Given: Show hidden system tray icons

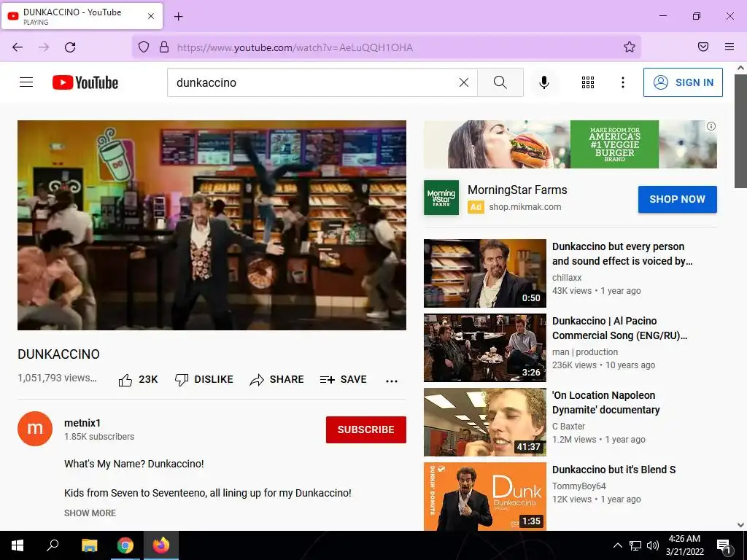Looking at the screenshot, I should tap(617, 545).
